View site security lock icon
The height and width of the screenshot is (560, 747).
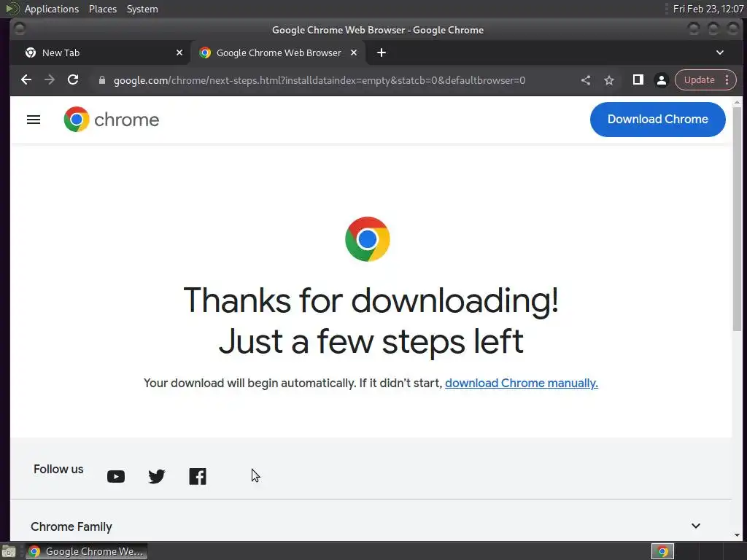[x=102, y=80]
